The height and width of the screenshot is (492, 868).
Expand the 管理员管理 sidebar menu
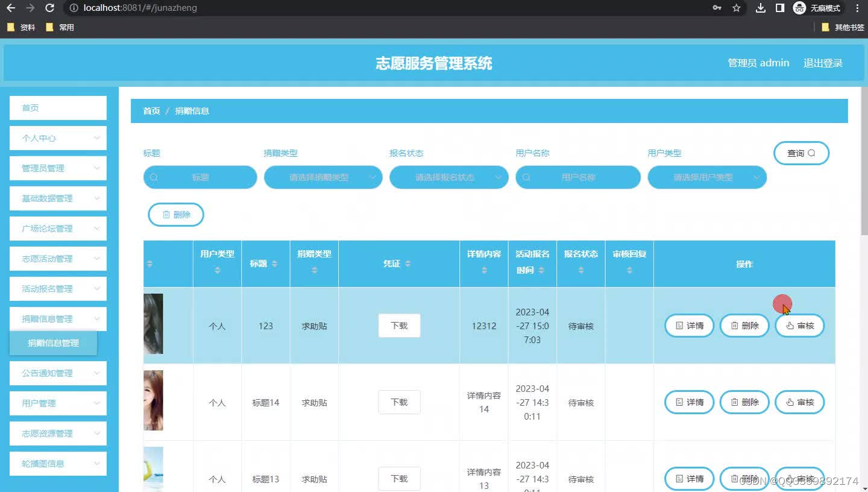tap(58, 168)
